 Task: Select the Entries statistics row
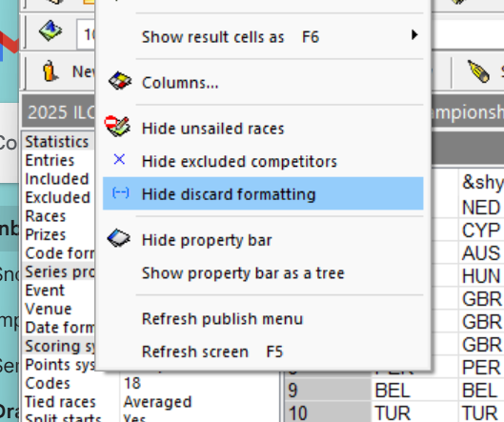tap(59, 160)
